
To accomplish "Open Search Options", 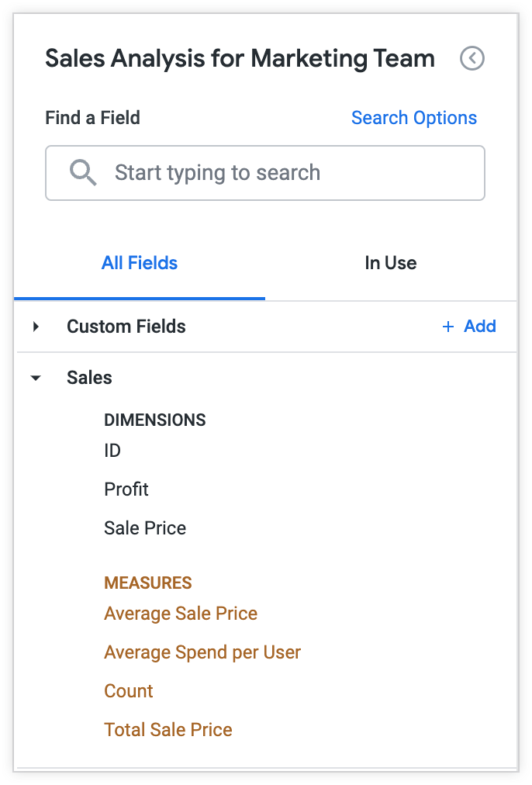I will [x=413, y=117].
